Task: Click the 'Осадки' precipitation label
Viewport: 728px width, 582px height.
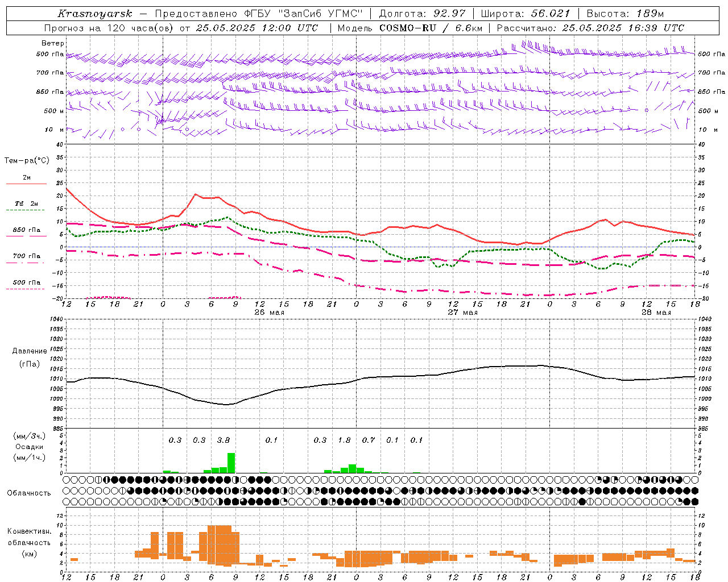Action: (x=29, y=447)
